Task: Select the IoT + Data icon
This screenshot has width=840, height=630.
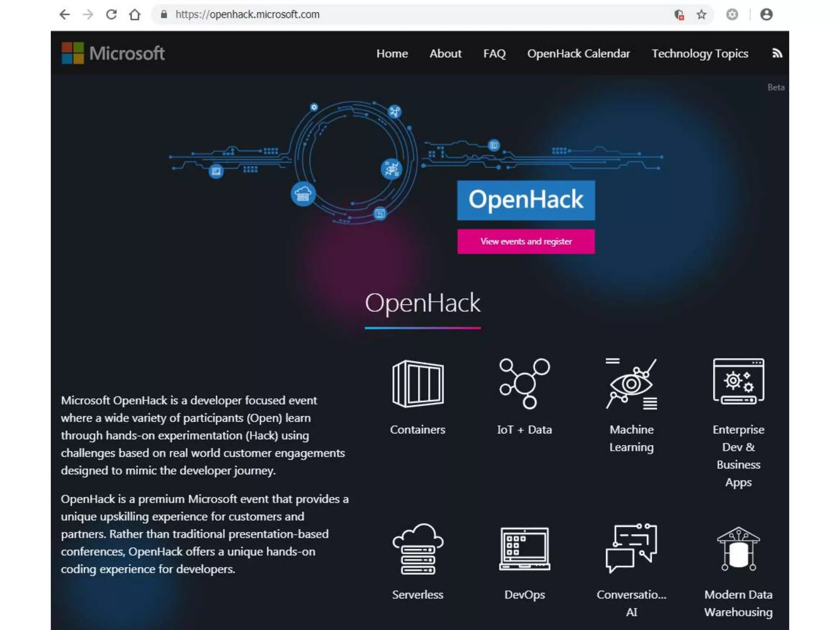Action: (x=524, y=383)
